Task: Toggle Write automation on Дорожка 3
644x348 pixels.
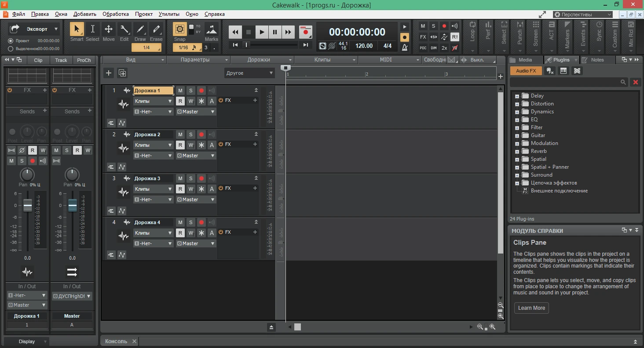Action: 190,189
